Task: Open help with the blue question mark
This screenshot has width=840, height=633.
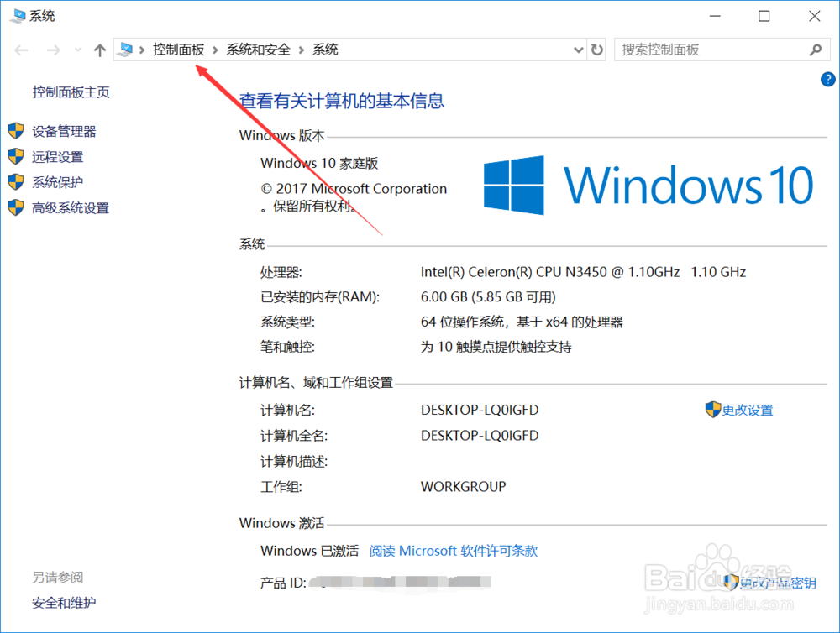Action: point(827,80)
